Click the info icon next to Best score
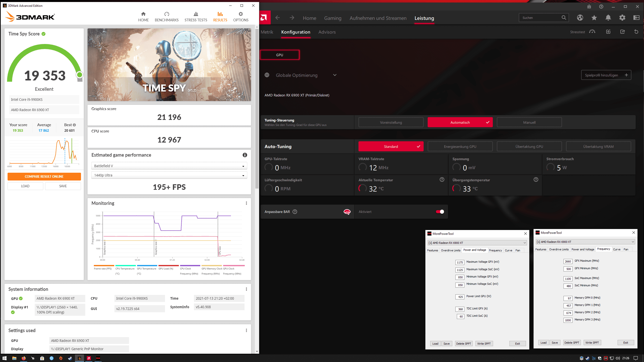This screenshot has width=644, height=362. pyautogui.click(x=74, y=125)
